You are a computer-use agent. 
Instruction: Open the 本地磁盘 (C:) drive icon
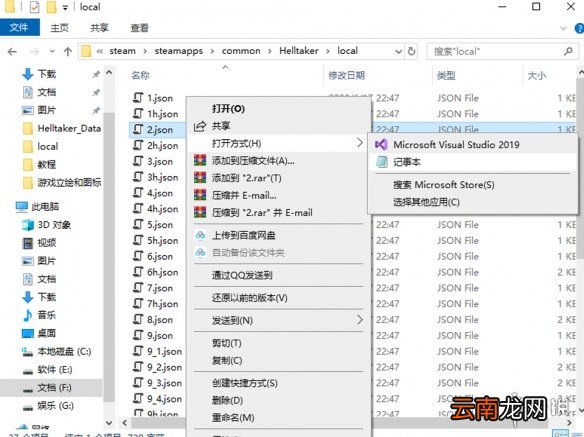pos(28,351)
